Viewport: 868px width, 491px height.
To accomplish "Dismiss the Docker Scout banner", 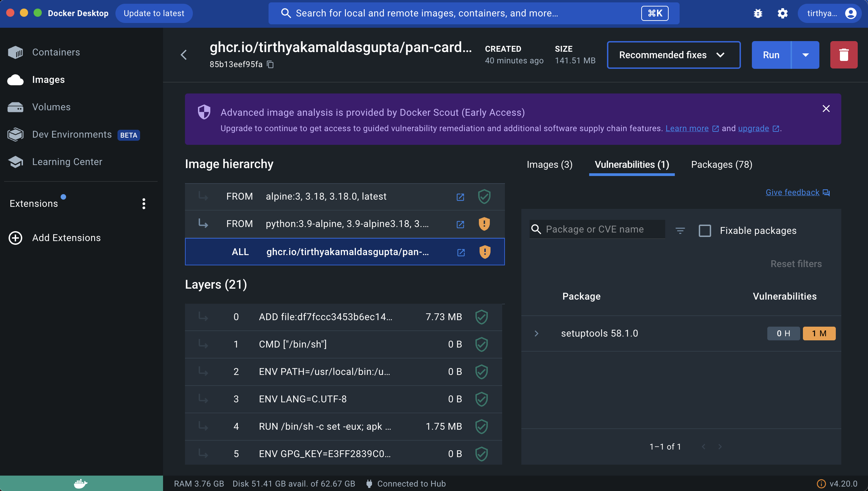I will 826,109.
